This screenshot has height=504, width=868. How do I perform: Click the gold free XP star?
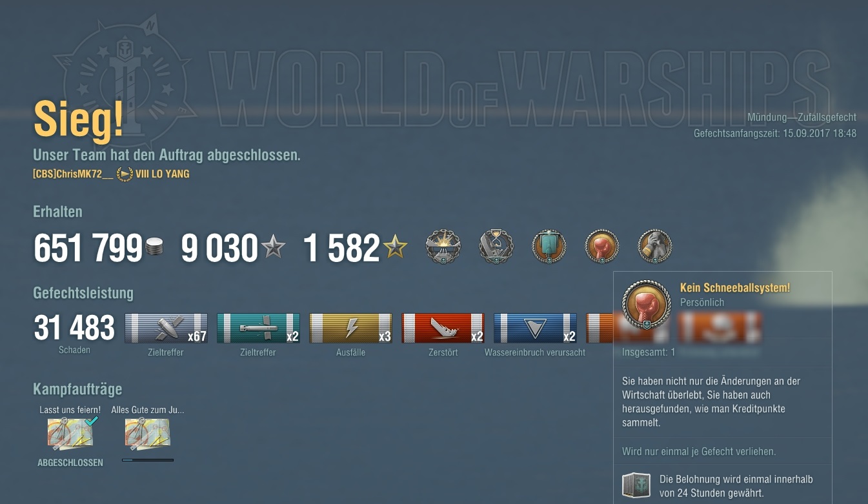point(395,247)
